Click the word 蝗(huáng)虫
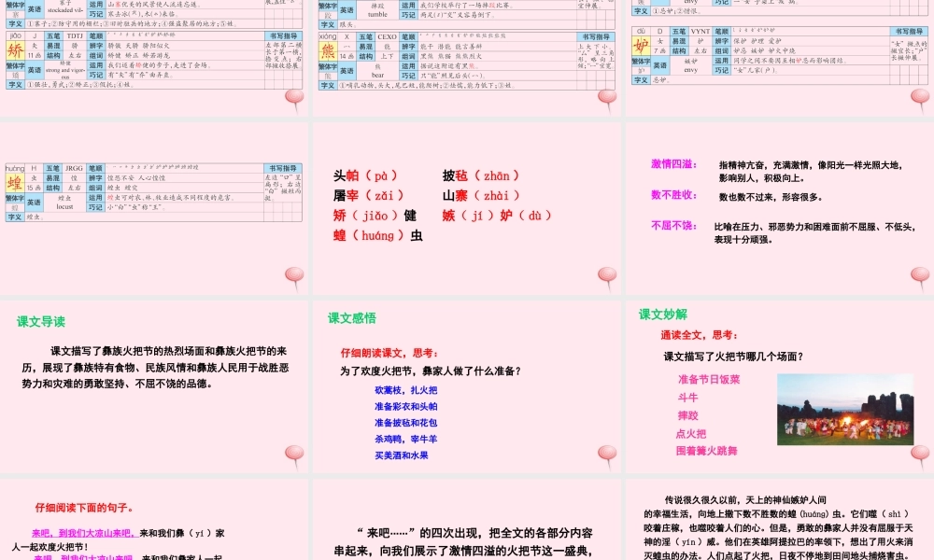 click(378, 235)
